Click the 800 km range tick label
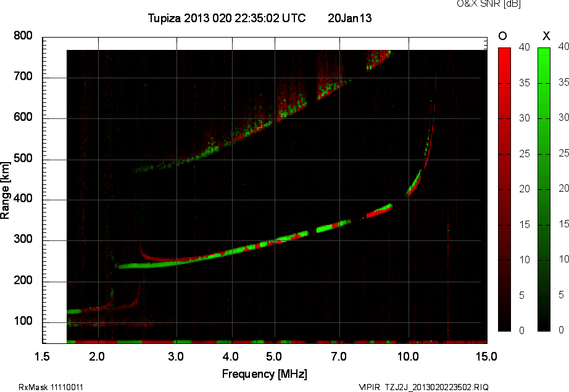 click(23, 36)
